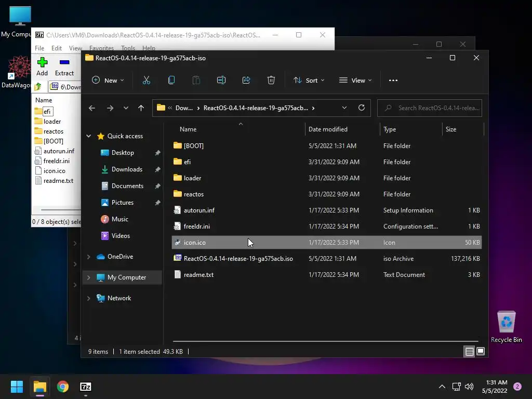Screen dimensions: 532x399
Task: Open volume control in system tray
Action: (469, 387)
